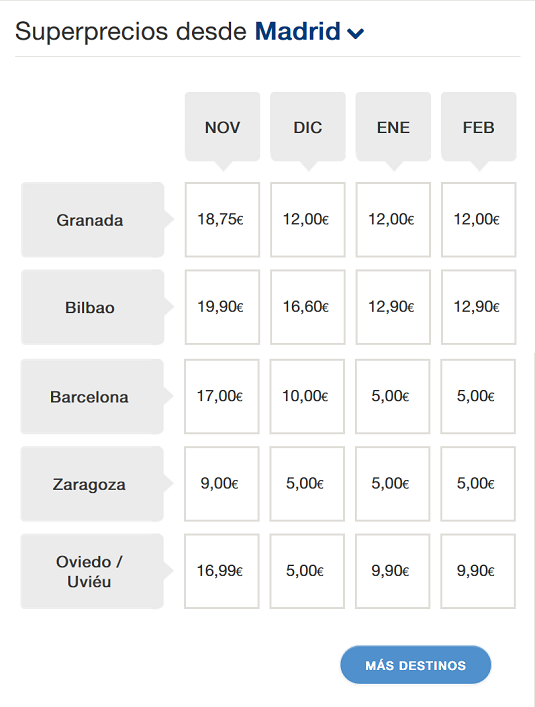The width and height of the screenshot is (535, 707).
Task: Select the NOV month header
Action: (222, 128)
